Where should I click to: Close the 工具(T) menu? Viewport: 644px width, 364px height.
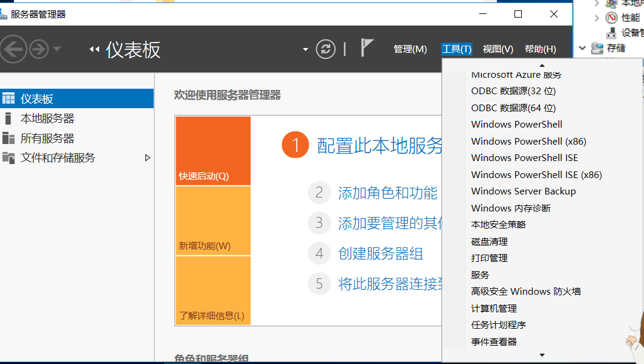(x=456, y=49)
